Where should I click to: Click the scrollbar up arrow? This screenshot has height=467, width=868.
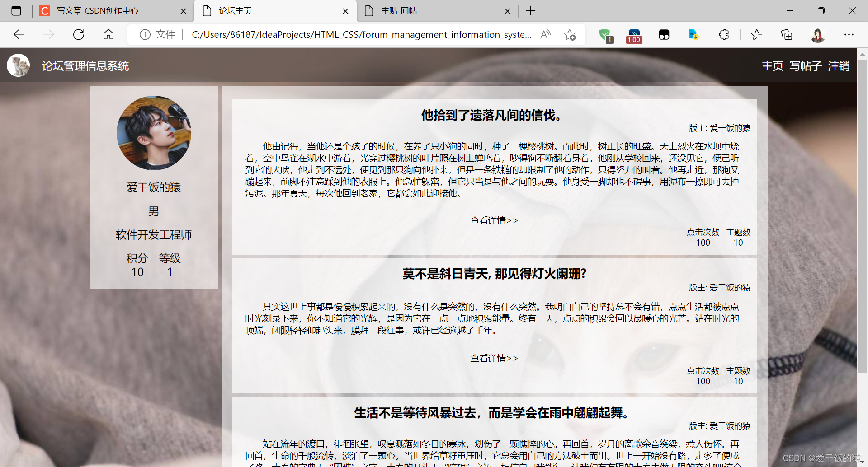click(x=862, y=54)
